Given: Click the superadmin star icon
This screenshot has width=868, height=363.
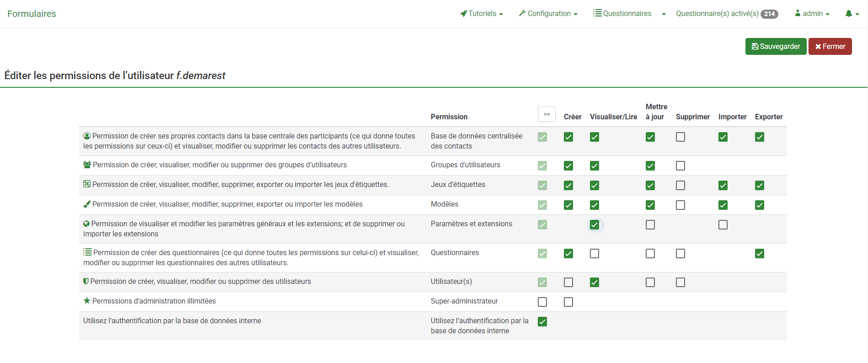Looking at the screenshot, I should [x=87, y=301].
